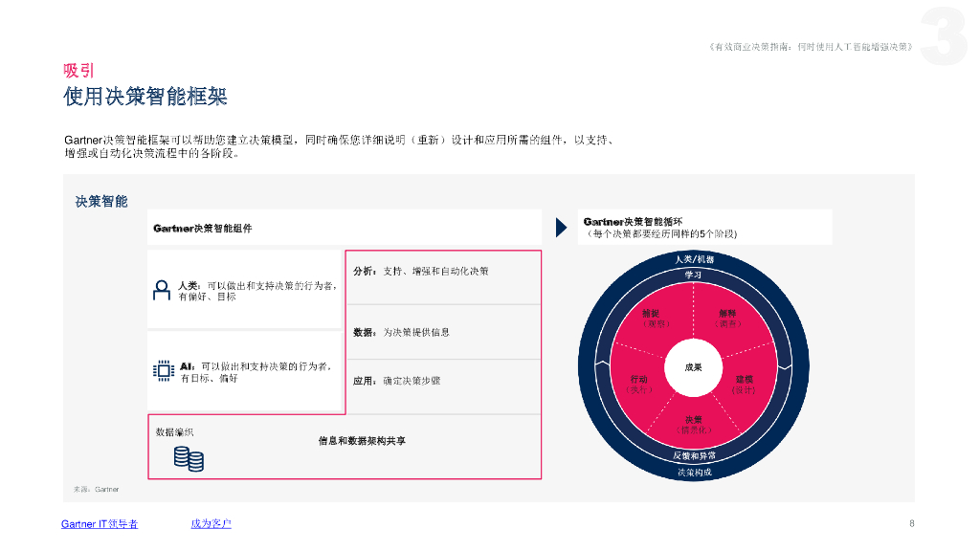Select the person icon beside the 人类 description
The width and height of the screenshot is (980, 551).
[161, 288]
